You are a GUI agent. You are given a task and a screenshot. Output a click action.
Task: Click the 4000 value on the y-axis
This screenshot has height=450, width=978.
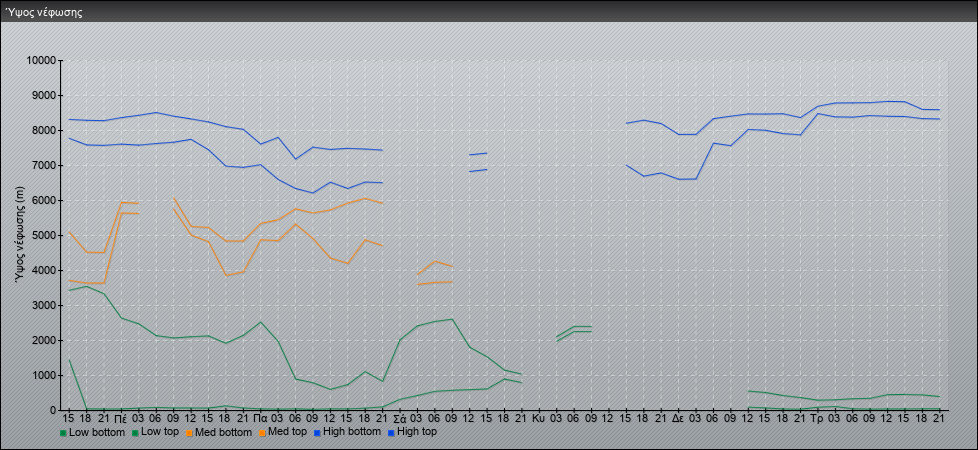(44, 270)
